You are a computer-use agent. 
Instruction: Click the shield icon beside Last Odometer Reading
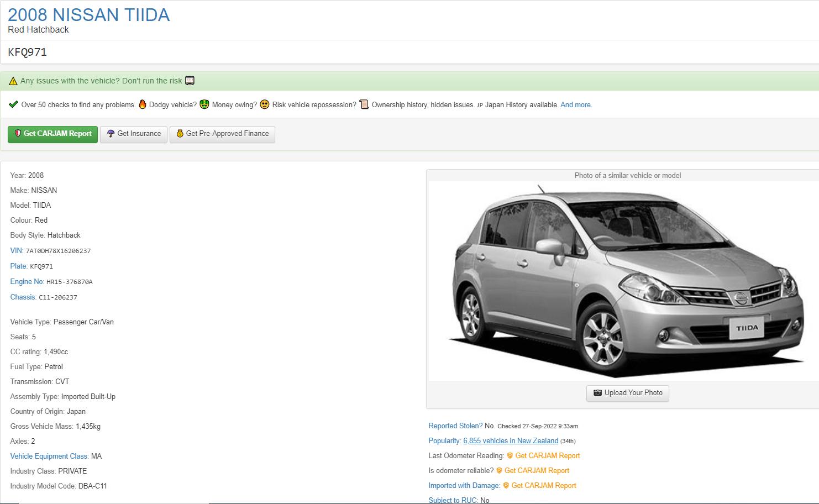point(510,456)
